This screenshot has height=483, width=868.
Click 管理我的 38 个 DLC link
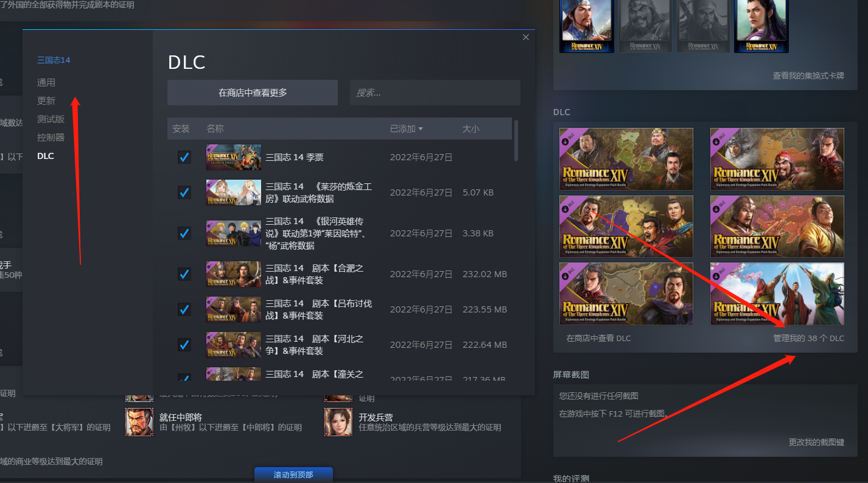point(808,338)
